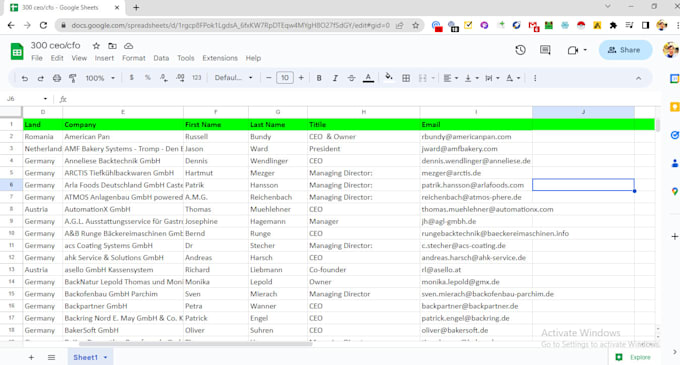The width and height of the screenshot is (680, 365).
Task: Open the Default font dropdown
Action: coord(233,78)
